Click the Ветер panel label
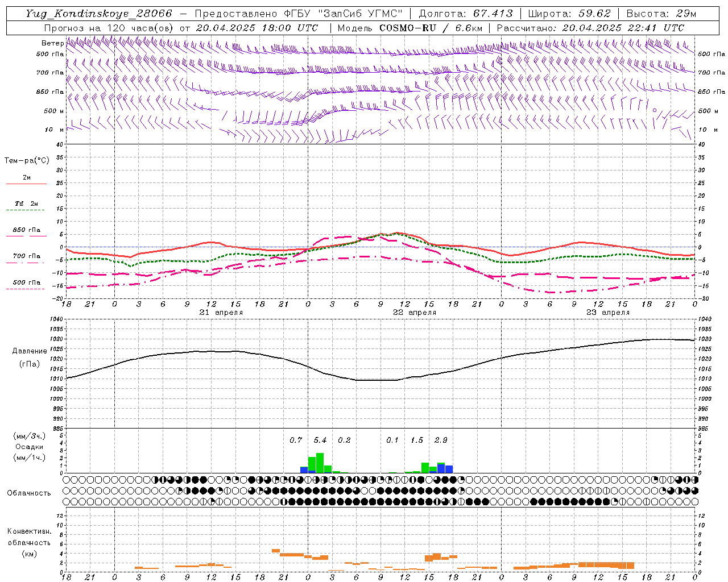The image size is (728, 582). (x=52, y=43)
